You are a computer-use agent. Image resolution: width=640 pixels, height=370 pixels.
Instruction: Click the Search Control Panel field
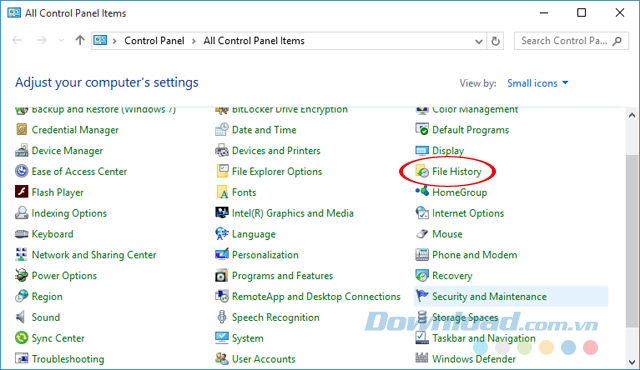pyautogui.click(x=571, y=41)
